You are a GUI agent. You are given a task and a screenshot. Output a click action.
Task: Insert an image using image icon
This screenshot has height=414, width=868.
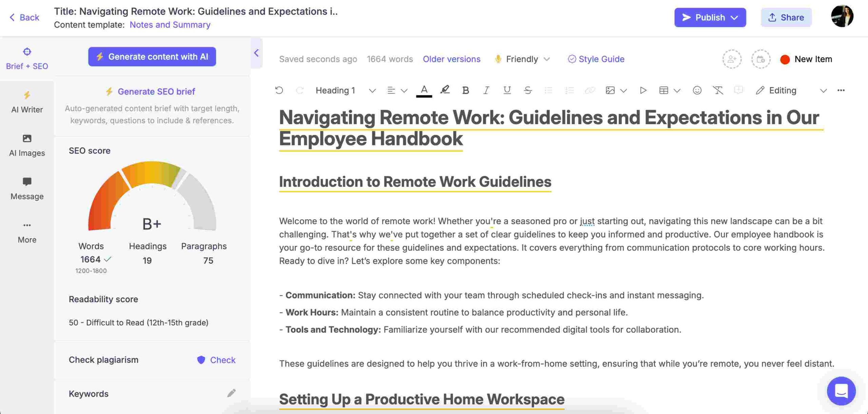(609, 90)
